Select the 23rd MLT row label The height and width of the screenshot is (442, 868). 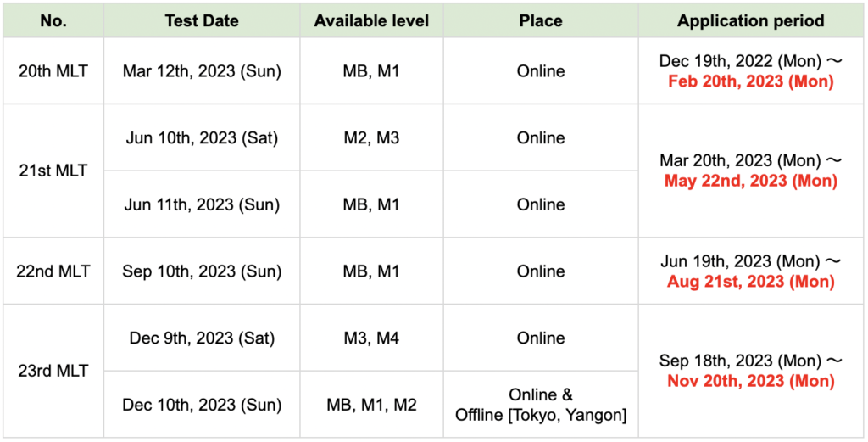click(x=53, y=371)
